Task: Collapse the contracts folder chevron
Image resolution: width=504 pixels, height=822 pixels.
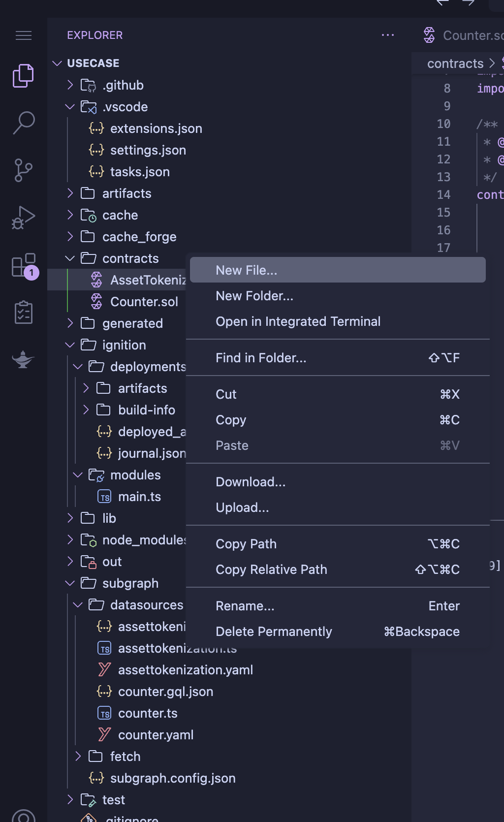Action: click(x=70, y=258)
